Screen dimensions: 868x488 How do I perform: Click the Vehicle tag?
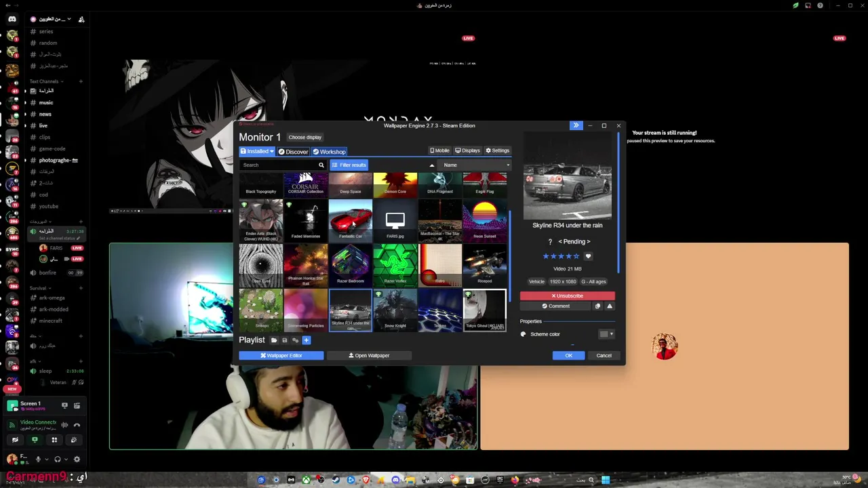pos(536,281)
